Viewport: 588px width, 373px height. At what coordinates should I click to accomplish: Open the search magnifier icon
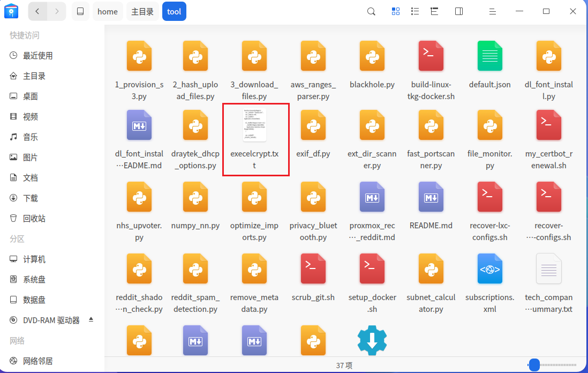[x=371, y=11]
